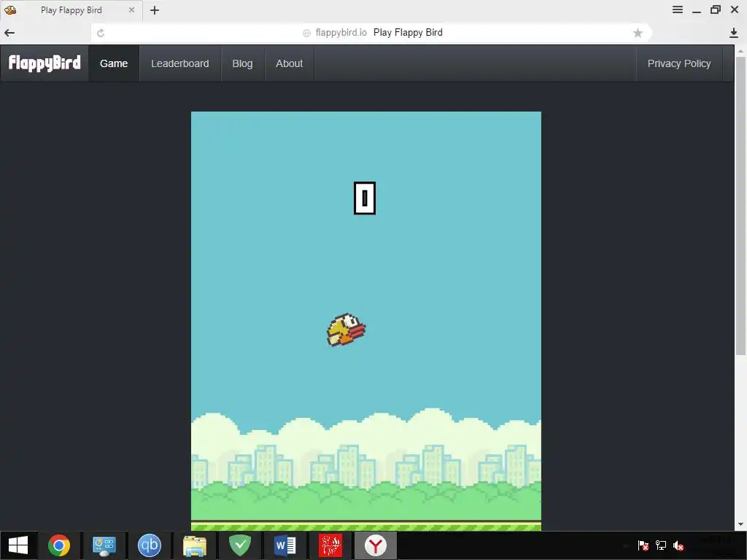This screenshot has width=747, height=560.
Task: Click the score counter showing 0
Action: coord(365,198)
